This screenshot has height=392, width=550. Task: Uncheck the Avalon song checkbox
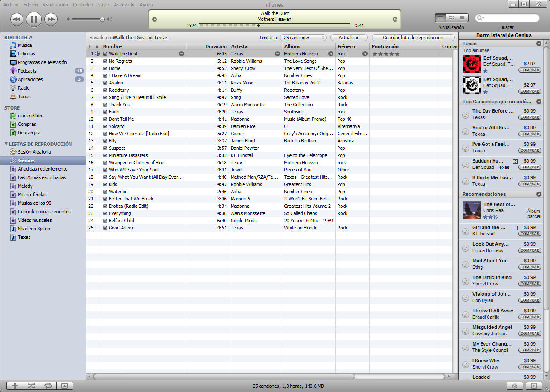pyautogui.click(x=105, y=83)
